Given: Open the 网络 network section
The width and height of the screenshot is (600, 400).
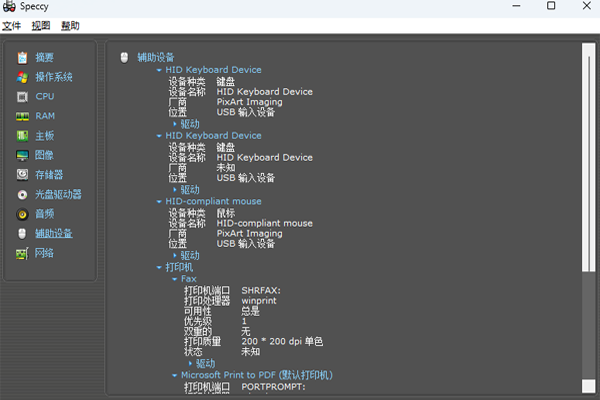Looking at the screenshot, I should pos(44,253).
